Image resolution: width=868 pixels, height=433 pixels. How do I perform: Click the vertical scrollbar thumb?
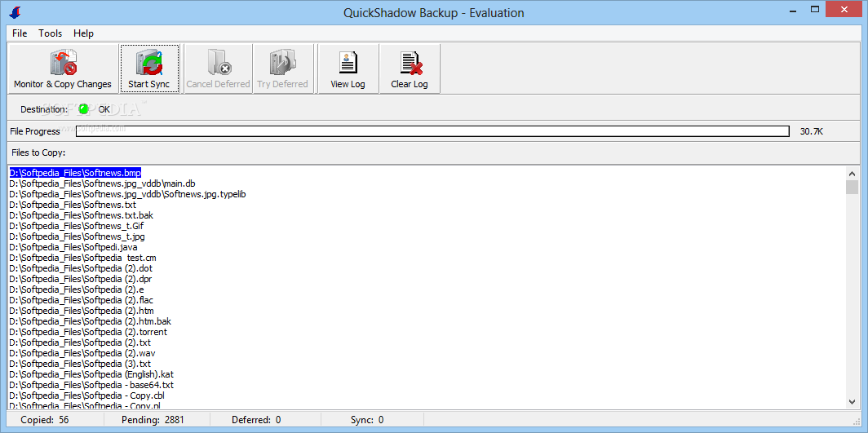tap(852, 187)
